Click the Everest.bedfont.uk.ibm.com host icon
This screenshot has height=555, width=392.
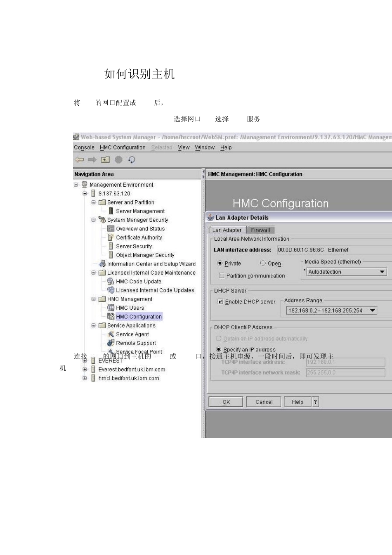click(93, 369)
